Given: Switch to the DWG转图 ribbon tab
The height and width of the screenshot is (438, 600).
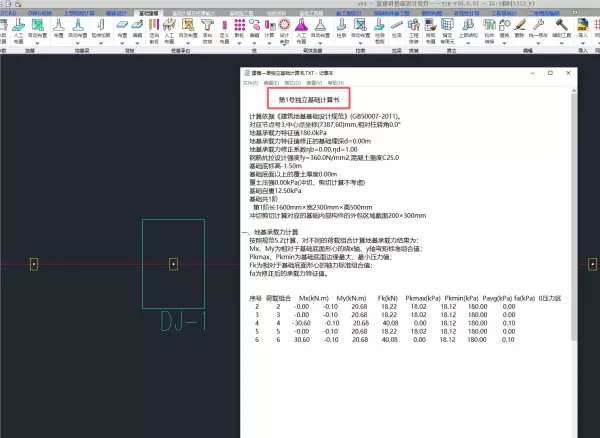Looking at the screenshot, I should [40, 13].
